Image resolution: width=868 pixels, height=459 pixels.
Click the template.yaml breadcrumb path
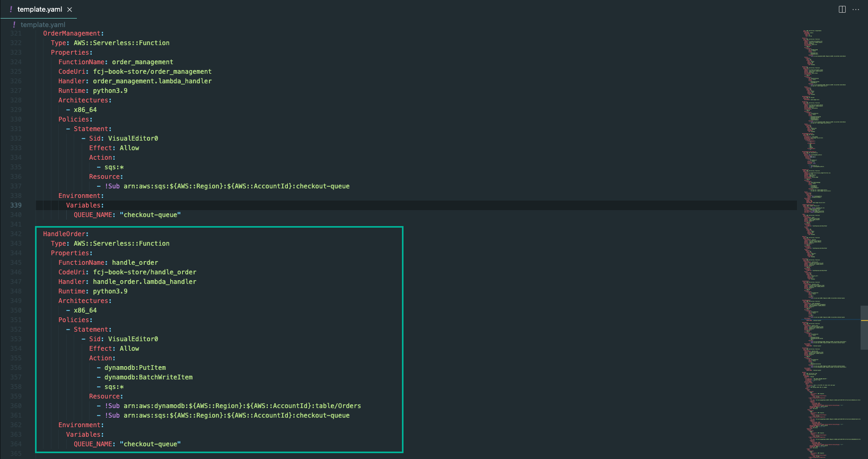point(42,24)
